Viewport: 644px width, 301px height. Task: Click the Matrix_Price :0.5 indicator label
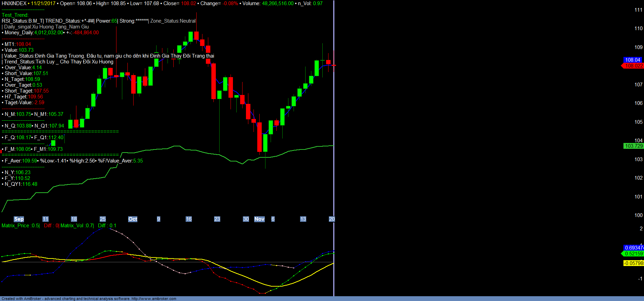20,226
